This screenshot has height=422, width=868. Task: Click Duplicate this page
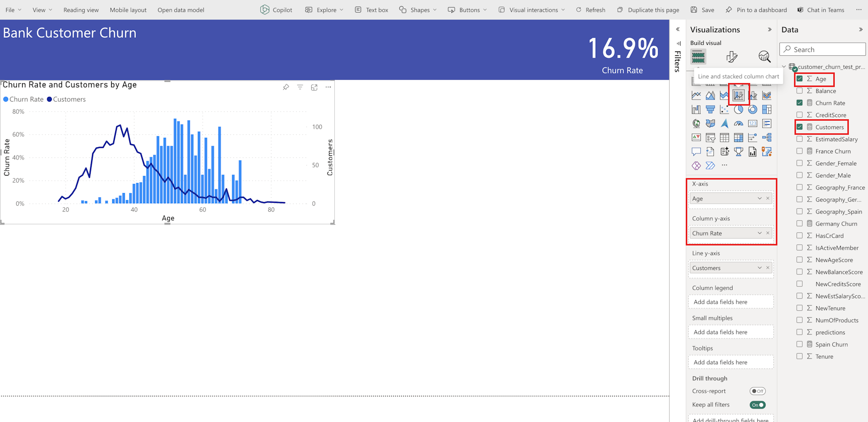(648, 10)
